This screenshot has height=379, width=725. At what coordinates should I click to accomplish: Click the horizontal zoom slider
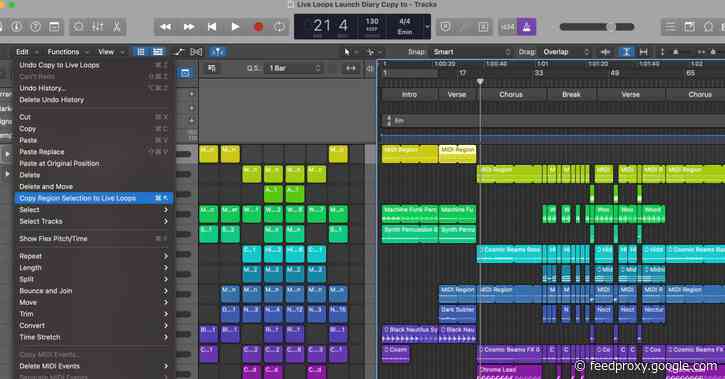(x=716, y=52)
